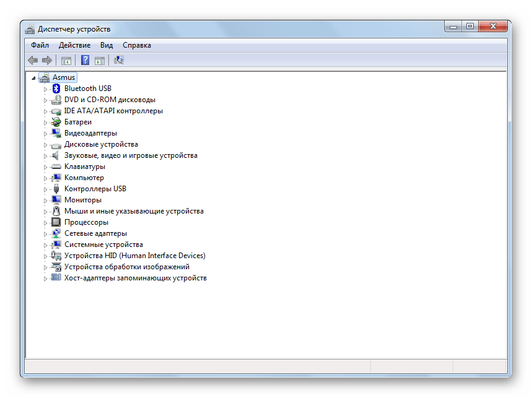Collapse the Asmus root node
Screen dimensions: 532x398
(33, 78)
